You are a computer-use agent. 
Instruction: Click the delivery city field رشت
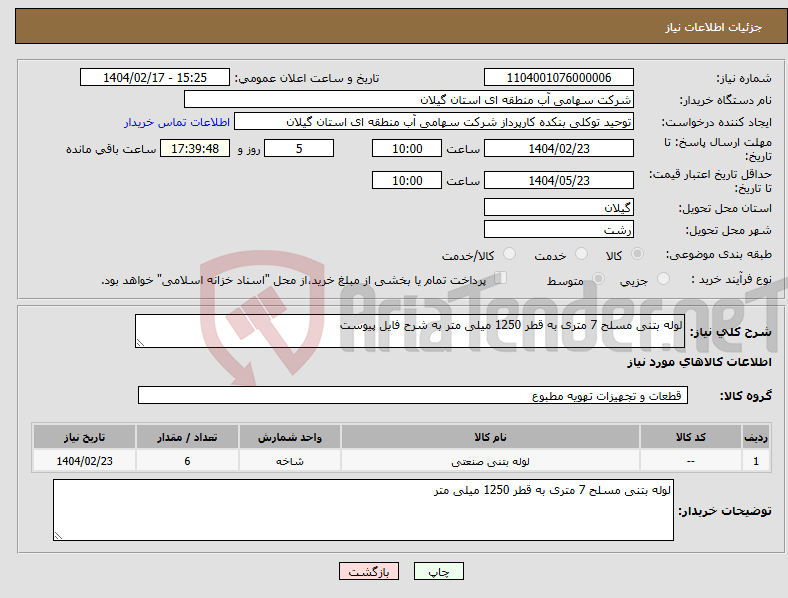click(x=558, y=229)
